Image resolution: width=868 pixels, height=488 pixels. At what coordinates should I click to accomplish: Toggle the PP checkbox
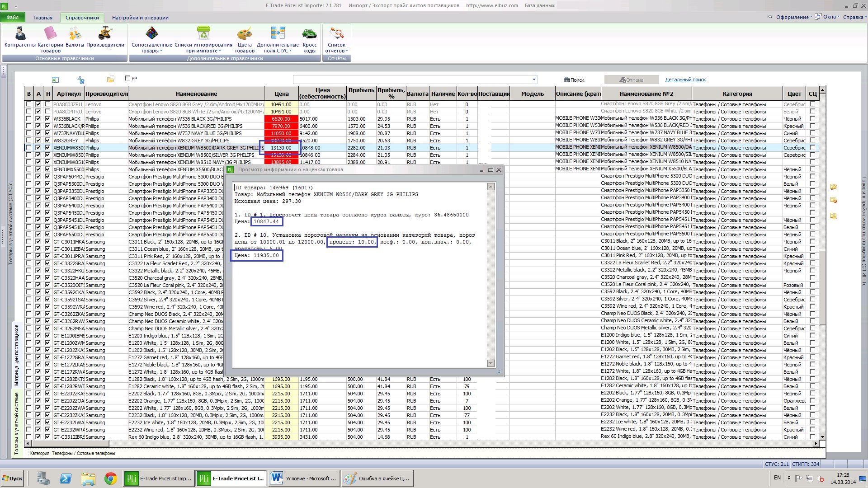[x=127, y=79]
